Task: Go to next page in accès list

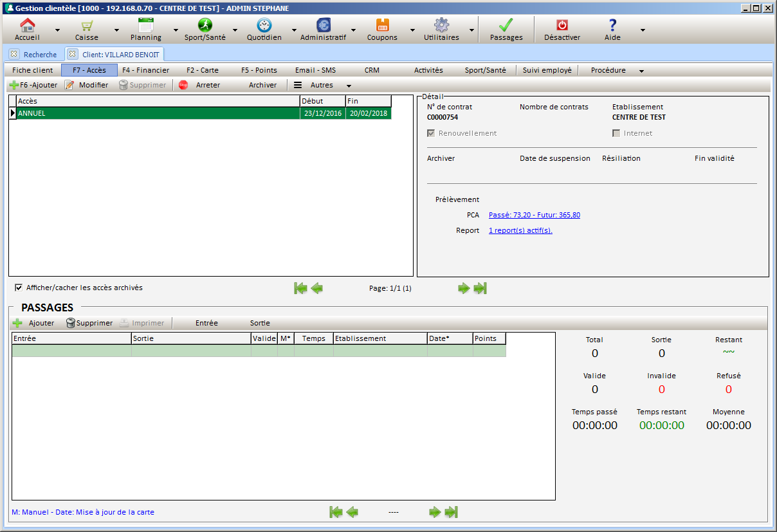Action: [x=464, y=288]
